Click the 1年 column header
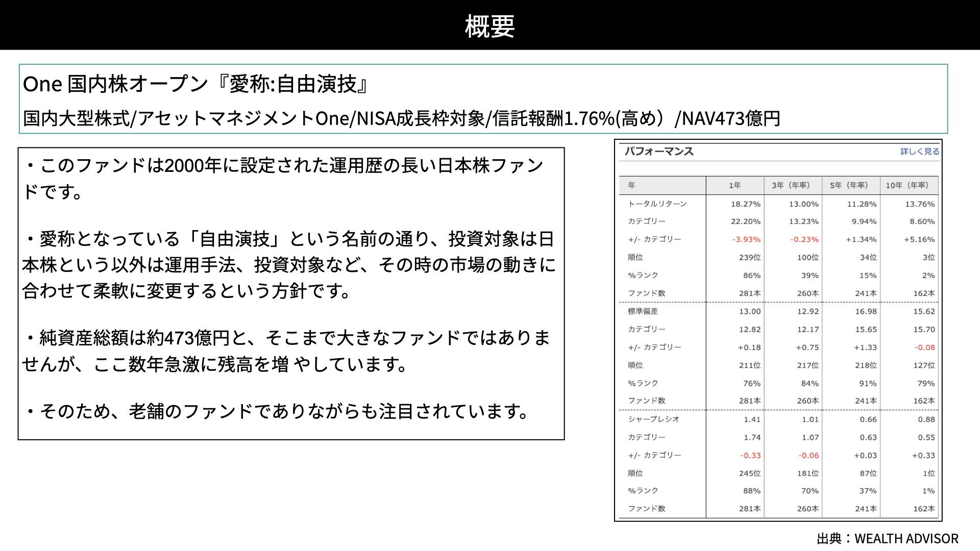980x551 pixels. [x=734, y=185]
